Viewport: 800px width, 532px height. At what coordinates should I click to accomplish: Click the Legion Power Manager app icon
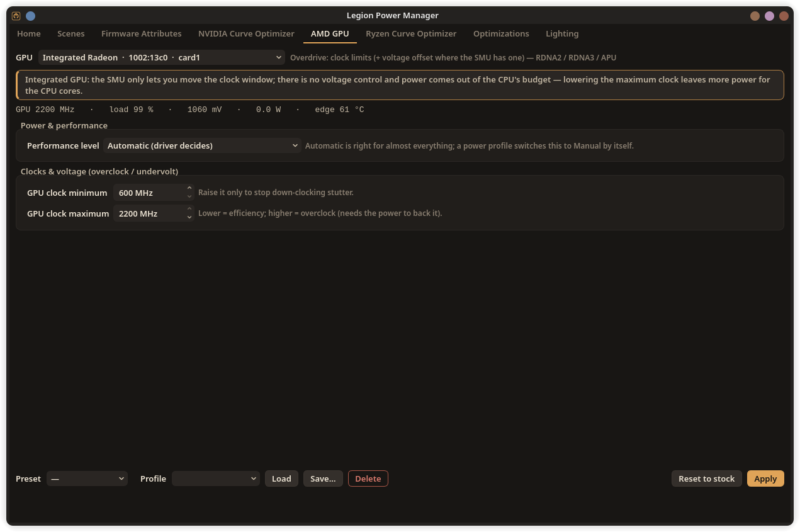coord(16,16)
